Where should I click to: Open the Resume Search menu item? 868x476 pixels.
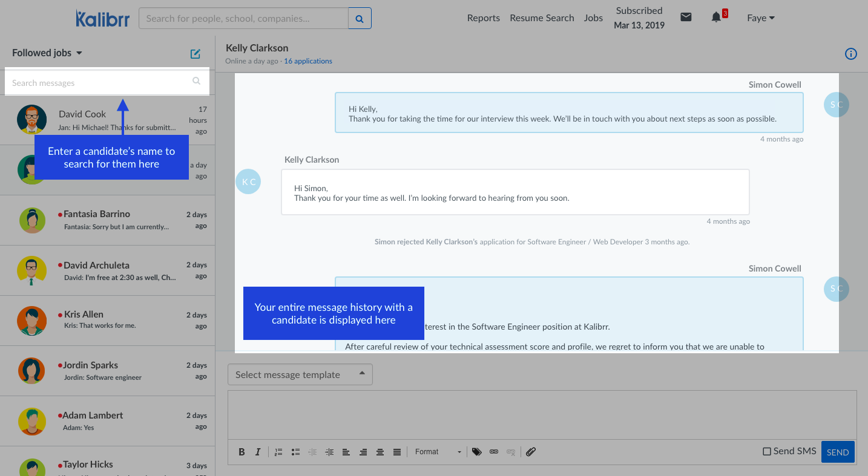click(542, 18)
